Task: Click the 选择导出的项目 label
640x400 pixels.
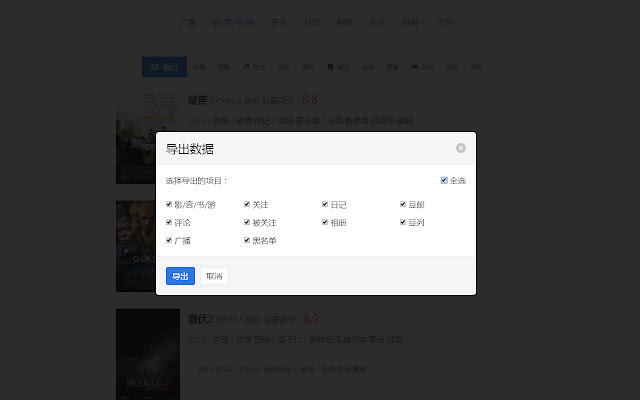Action: coord(196,180)
